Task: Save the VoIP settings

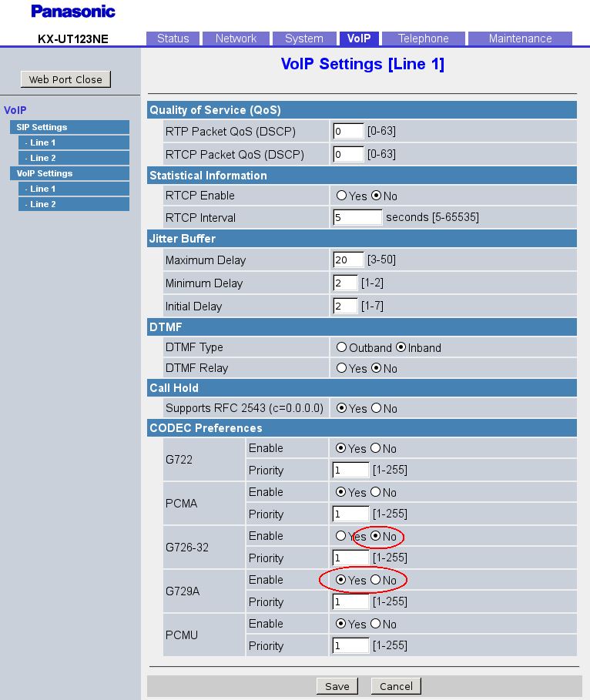Action: coord(337,686)
